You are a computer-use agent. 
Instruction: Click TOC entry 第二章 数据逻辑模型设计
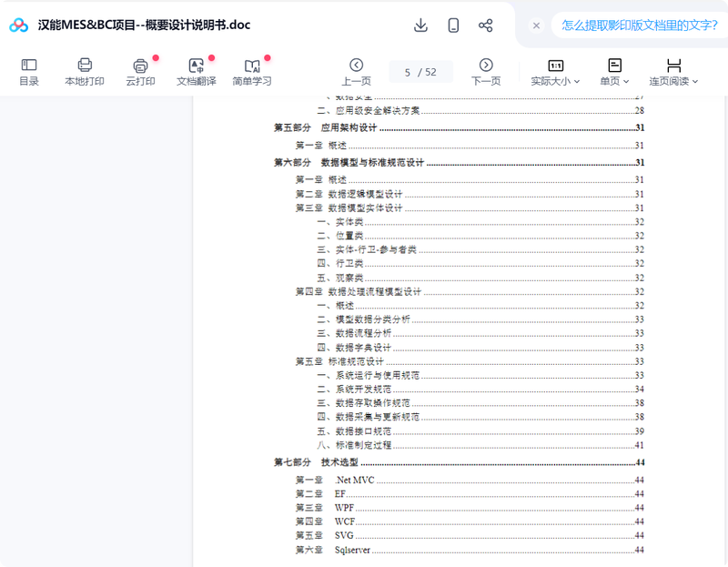coord(470,194)
